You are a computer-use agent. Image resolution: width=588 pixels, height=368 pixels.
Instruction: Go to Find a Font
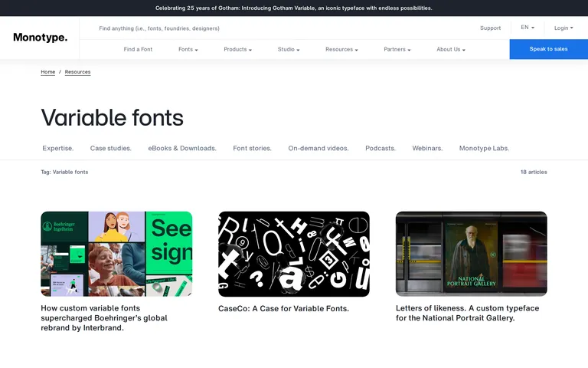138,49
